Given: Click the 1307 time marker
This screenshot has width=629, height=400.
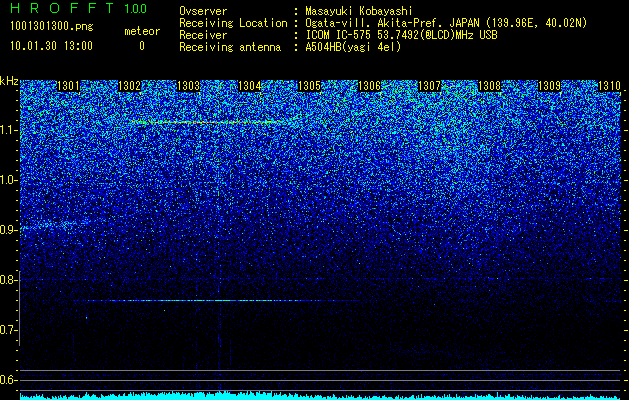Looking at the screenshot, I should point(429,86).
